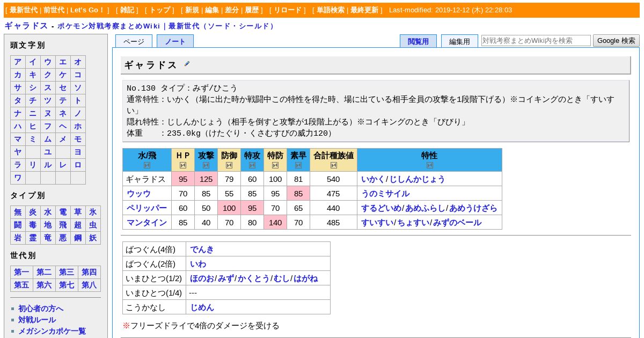Select the 閲覧用 view tab
This screenshot has width=644, height=338.
click(x=418, y=41)
